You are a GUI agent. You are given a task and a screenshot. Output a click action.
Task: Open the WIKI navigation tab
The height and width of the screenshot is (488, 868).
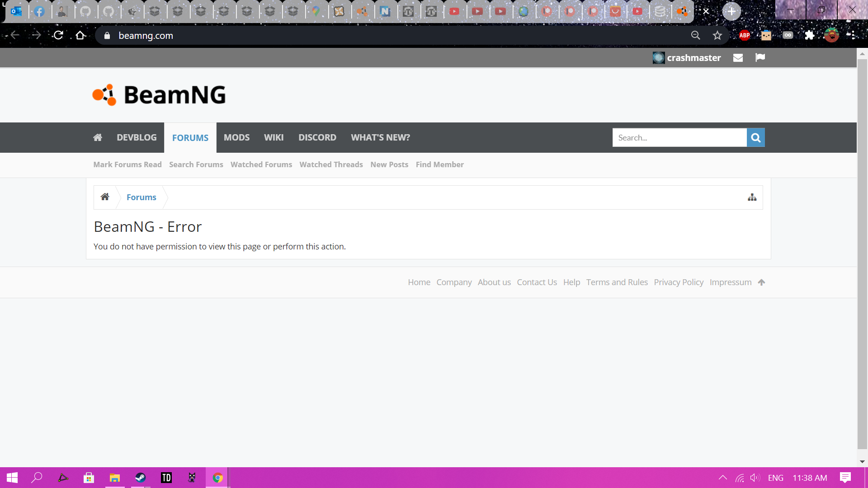pos(274,137)
